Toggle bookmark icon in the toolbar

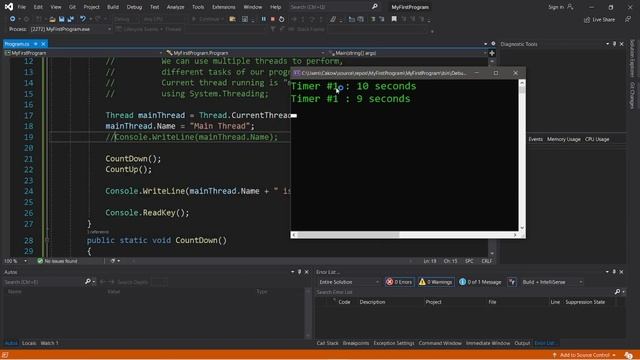[394, 19]
